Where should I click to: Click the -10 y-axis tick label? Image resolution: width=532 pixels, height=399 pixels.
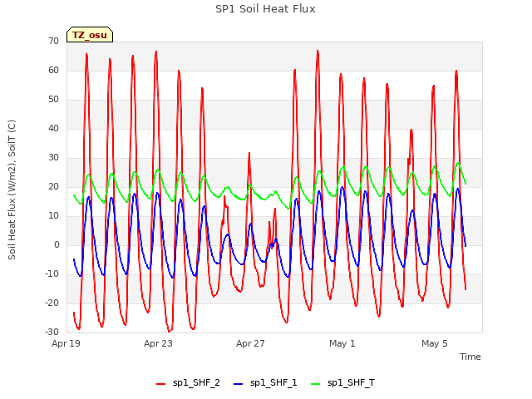[52, 273]
